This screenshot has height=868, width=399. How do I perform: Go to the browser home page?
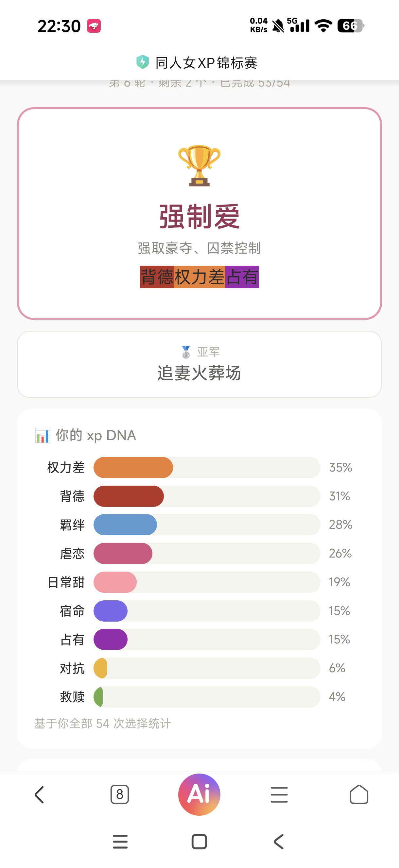pos(359,794)
